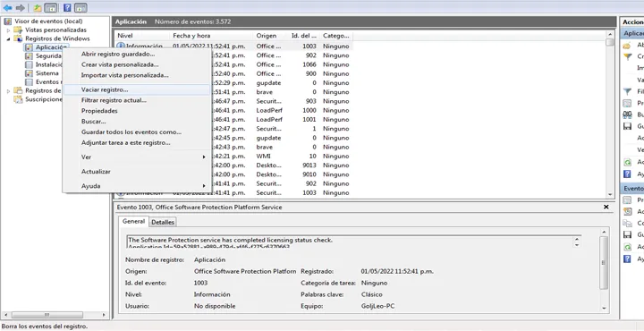Sort by the Categoría column header
644x331 pixels.
tap(336, 36)
